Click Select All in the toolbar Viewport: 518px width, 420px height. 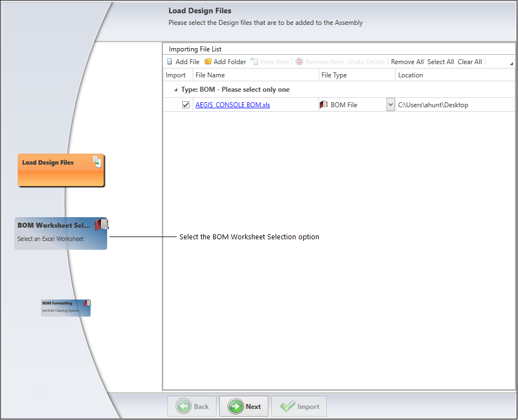click(441, 61)
